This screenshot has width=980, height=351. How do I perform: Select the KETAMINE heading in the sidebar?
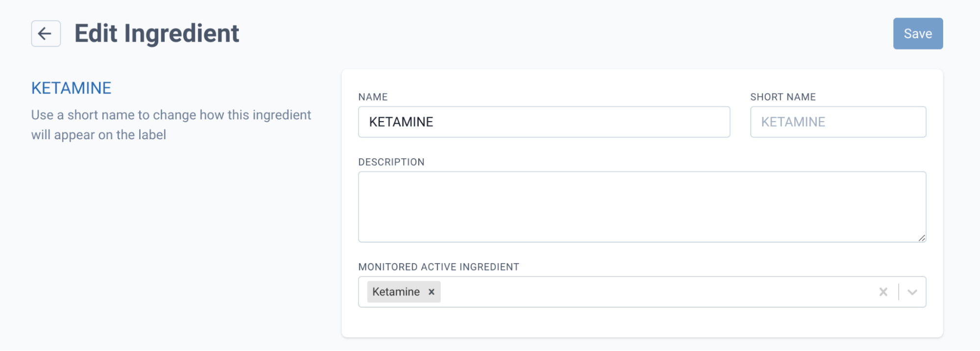pos(71,88)
